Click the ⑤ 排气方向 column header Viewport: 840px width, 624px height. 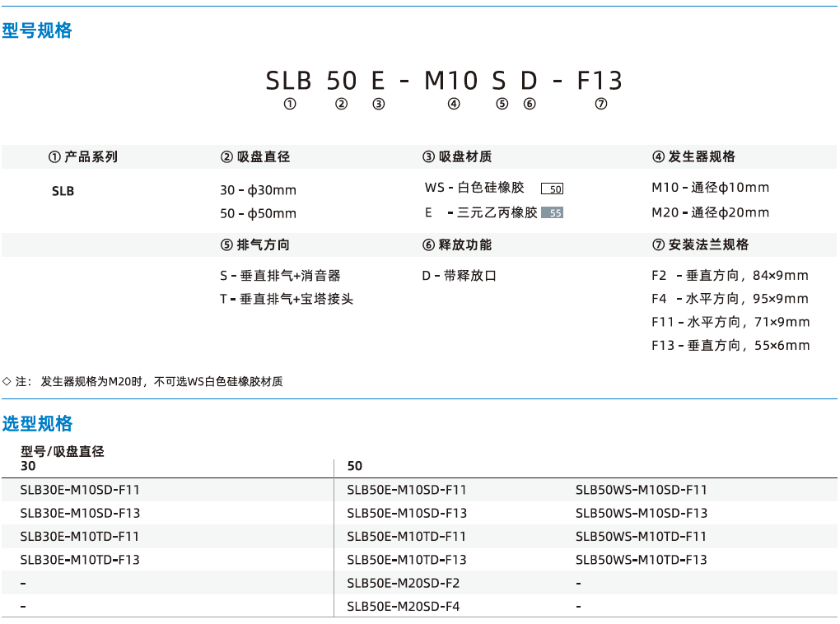pyautogui.click(x=255, y=244)
